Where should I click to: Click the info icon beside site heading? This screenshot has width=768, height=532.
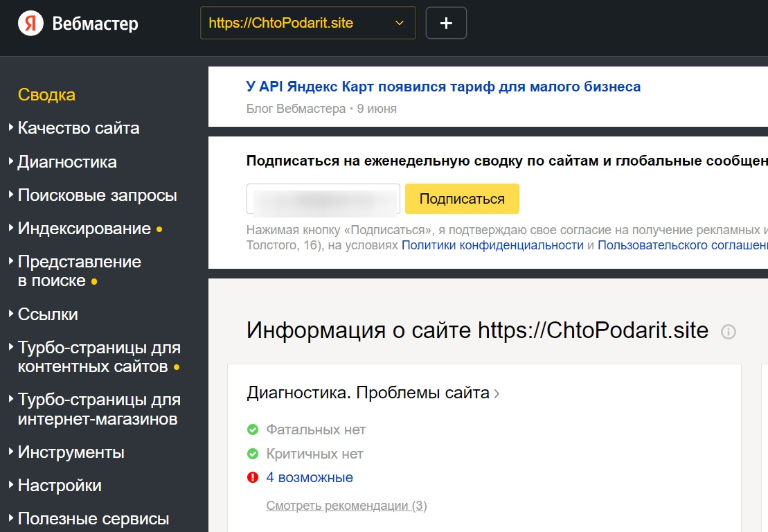click(728, 332)
